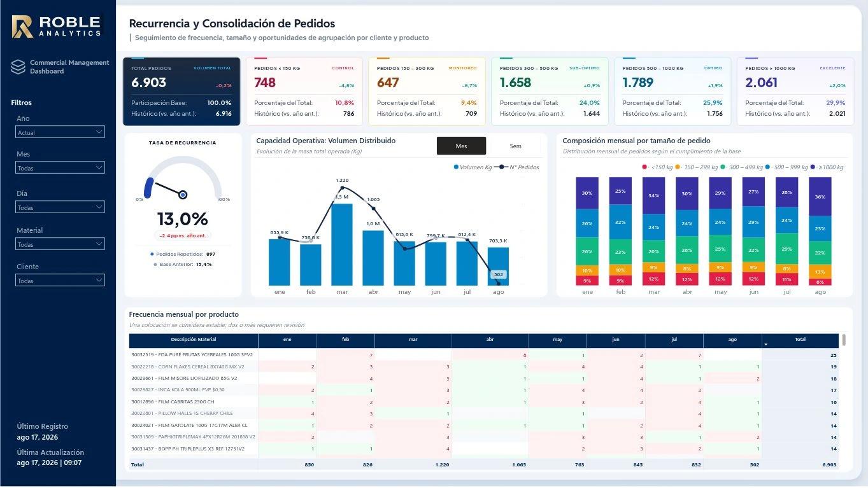Click sort arrow in Total column header
The height and width of the screenshot is (488, 868).
coord(766,344)
